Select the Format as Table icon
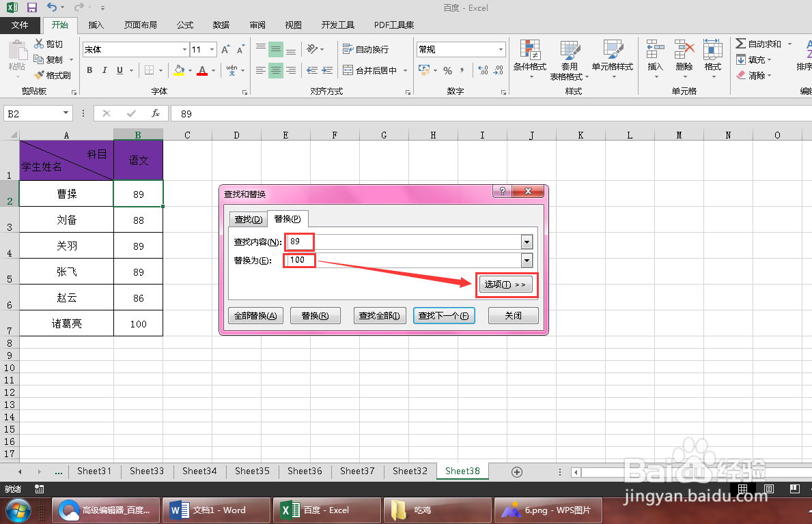Viewport: 812px width, 524px height. click(x=569, y=60)
